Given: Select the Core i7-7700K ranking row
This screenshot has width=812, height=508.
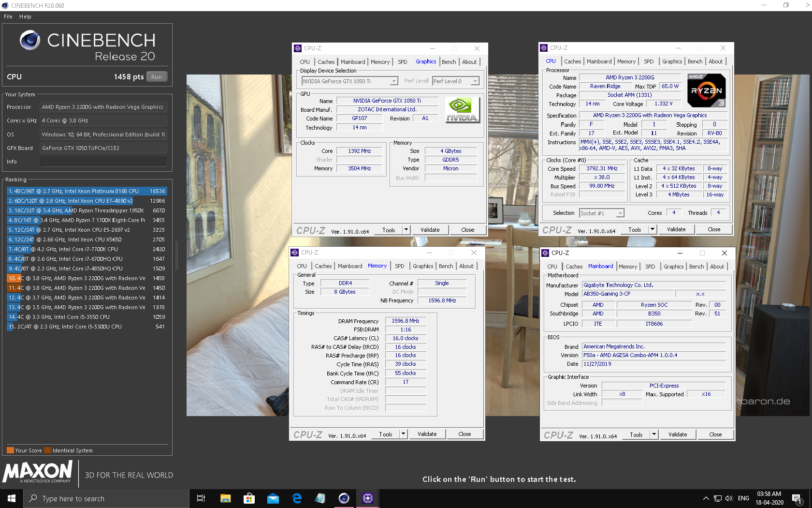Looking at the screenshot, I should click(x=87, y=249).
